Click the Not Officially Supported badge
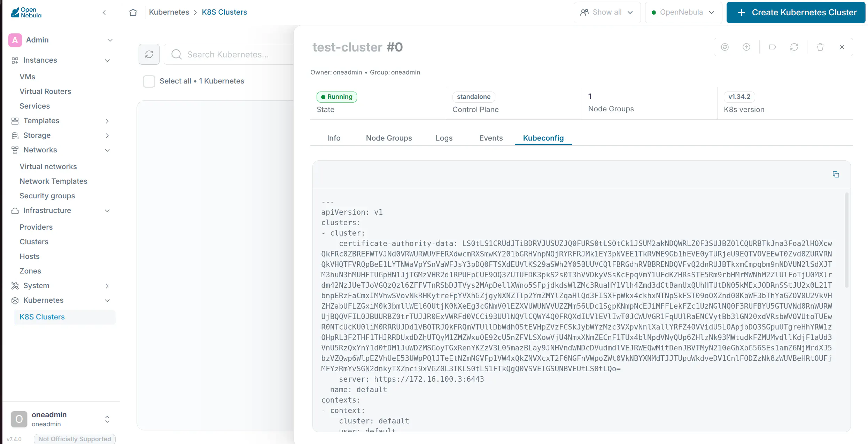868x444 pixels. pos(75,439)
